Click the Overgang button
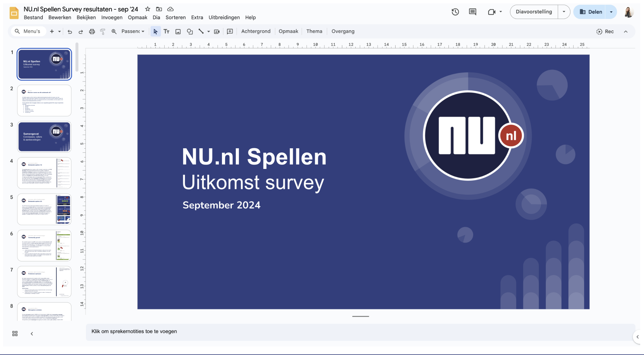644x355 pixels. click(x=343, y=31)
